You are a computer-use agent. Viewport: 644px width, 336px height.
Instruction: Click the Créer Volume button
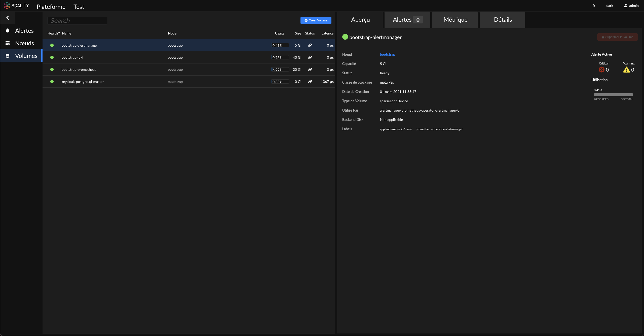pos(316,20)
